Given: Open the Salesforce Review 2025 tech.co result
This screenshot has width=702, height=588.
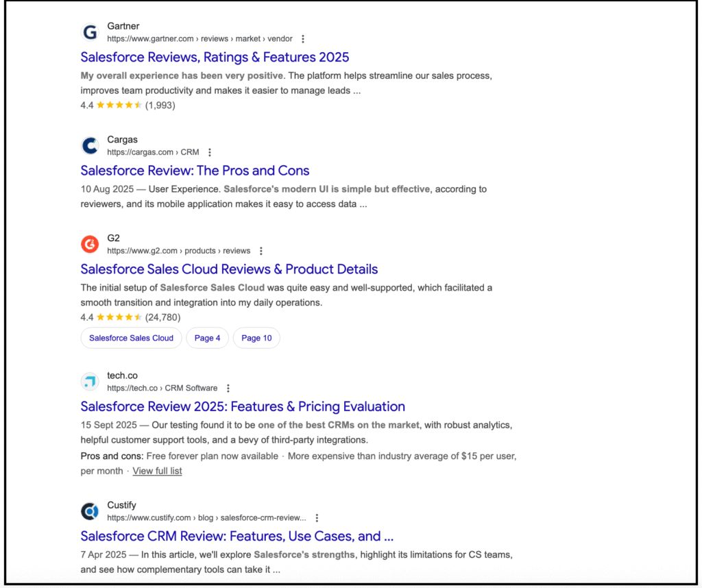Looking at the screenshot, I should pyautogui.click(x=243, y=406).
